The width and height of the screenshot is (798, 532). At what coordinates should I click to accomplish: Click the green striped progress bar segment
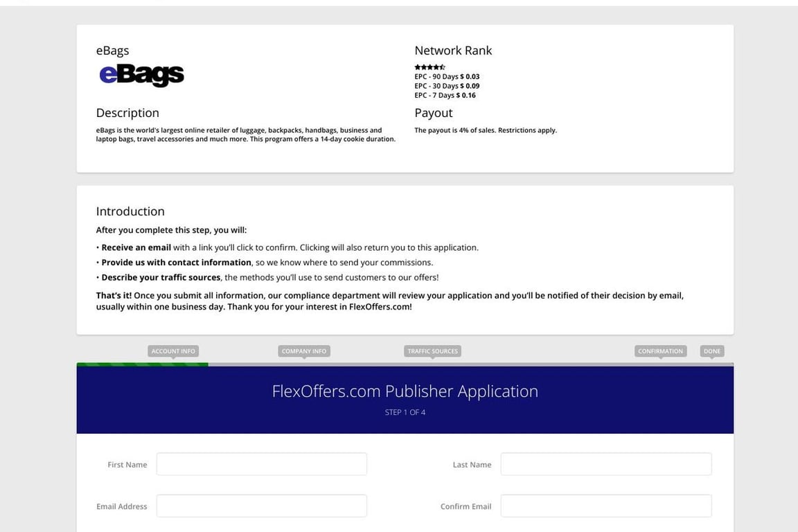point(142,364)
